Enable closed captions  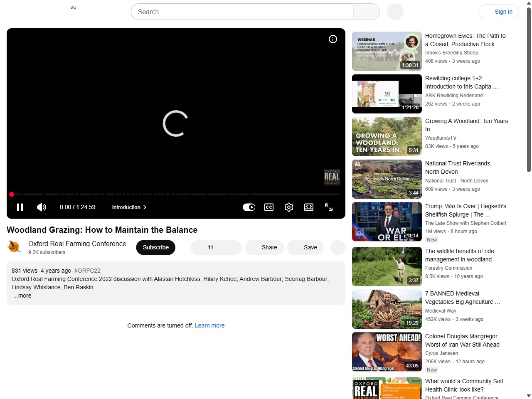(x=268, y=207)
